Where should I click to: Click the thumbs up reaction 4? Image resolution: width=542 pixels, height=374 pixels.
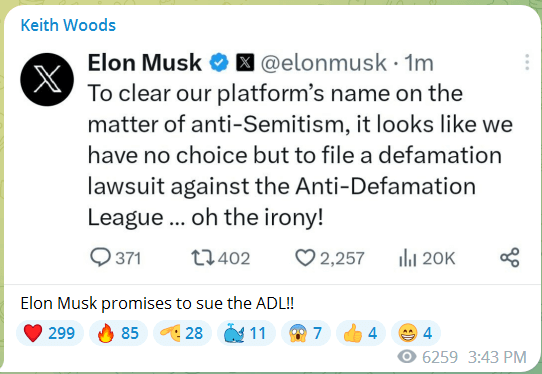pyautogui.click(x=361, y=333)
